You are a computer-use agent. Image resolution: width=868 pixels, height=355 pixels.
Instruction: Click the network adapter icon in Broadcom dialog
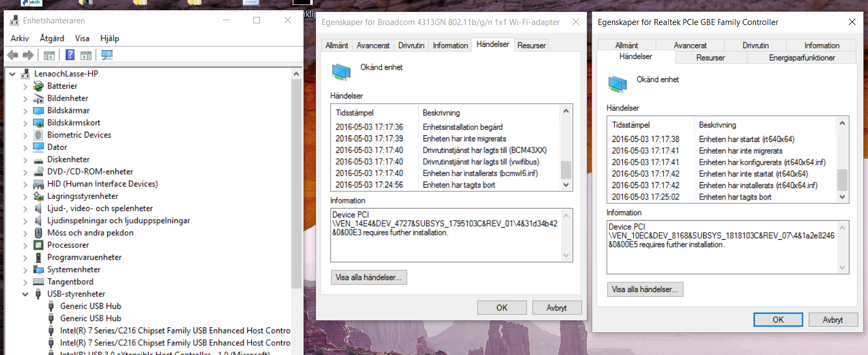pyautogui.click(x=342, y=72)
